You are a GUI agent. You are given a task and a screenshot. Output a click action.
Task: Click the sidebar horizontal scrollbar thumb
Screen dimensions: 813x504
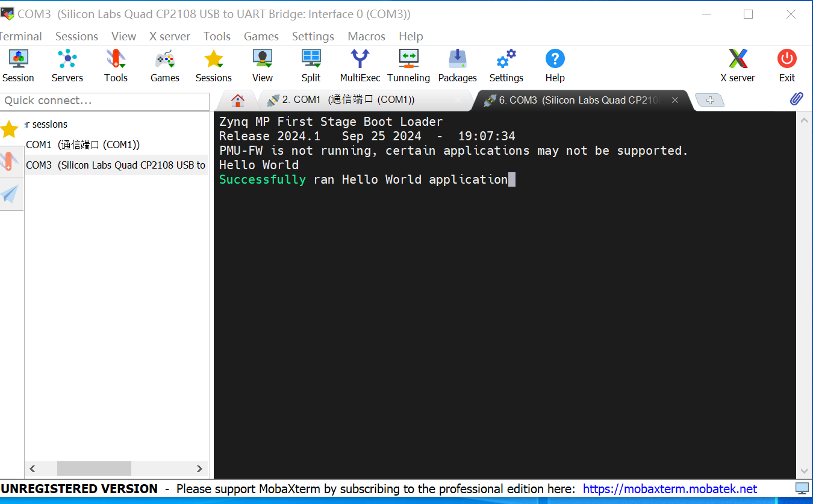coord(94,468)
